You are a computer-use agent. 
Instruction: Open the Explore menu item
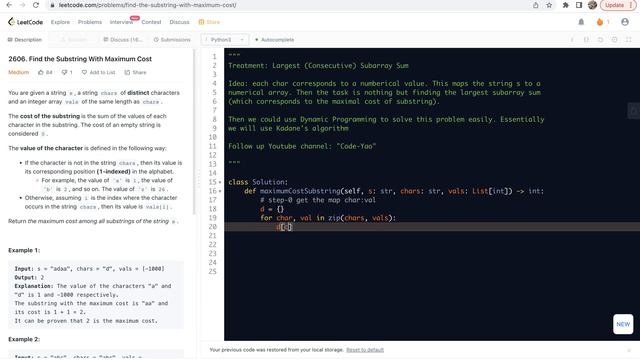click(60, 22)
